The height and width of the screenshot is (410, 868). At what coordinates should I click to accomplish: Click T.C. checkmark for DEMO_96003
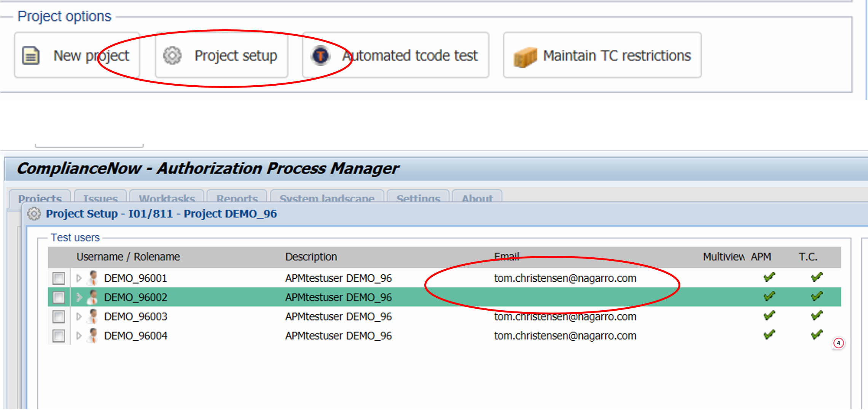coord(817,316)
